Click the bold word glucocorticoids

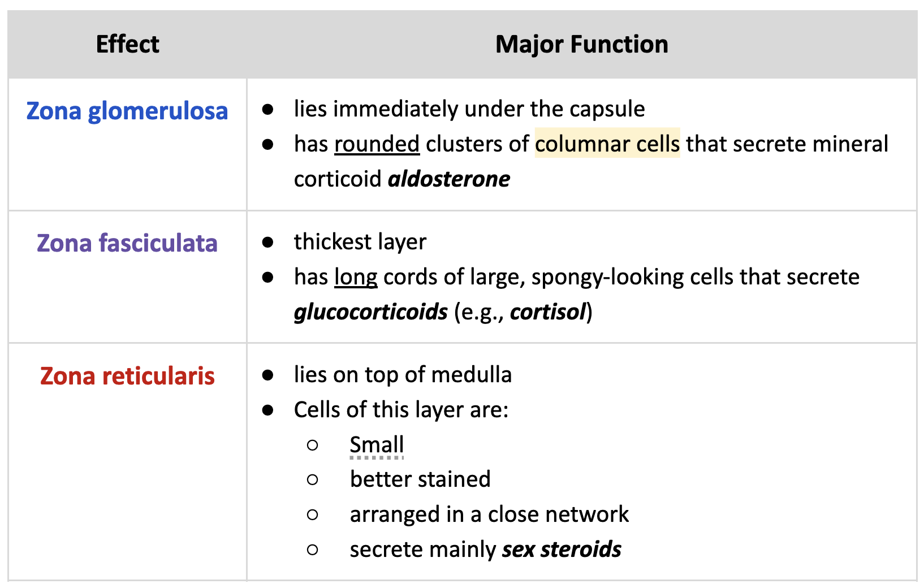point(370,312)
